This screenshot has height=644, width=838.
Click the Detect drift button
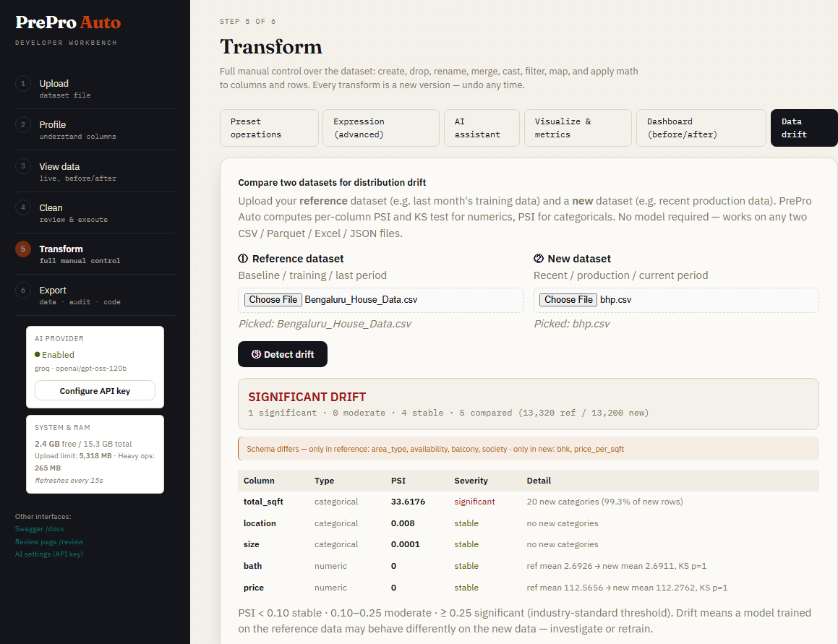point(283,354)
